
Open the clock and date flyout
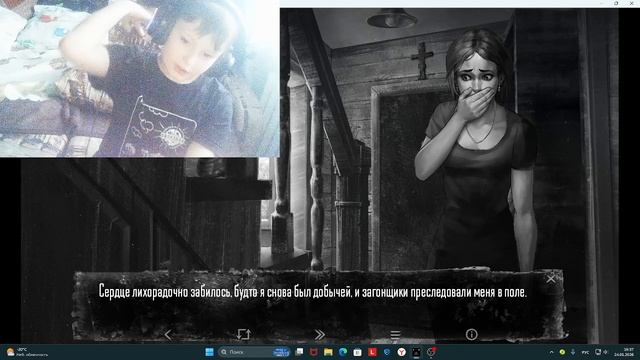click(623, 352)
